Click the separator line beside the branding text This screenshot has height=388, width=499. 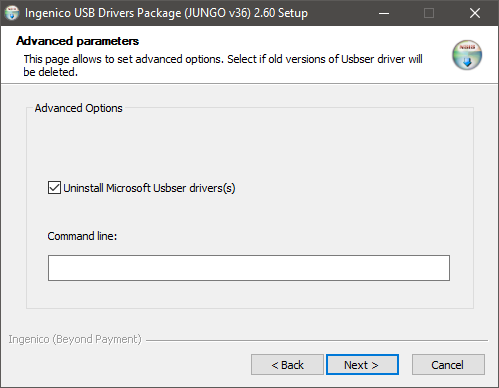(317, 340)
